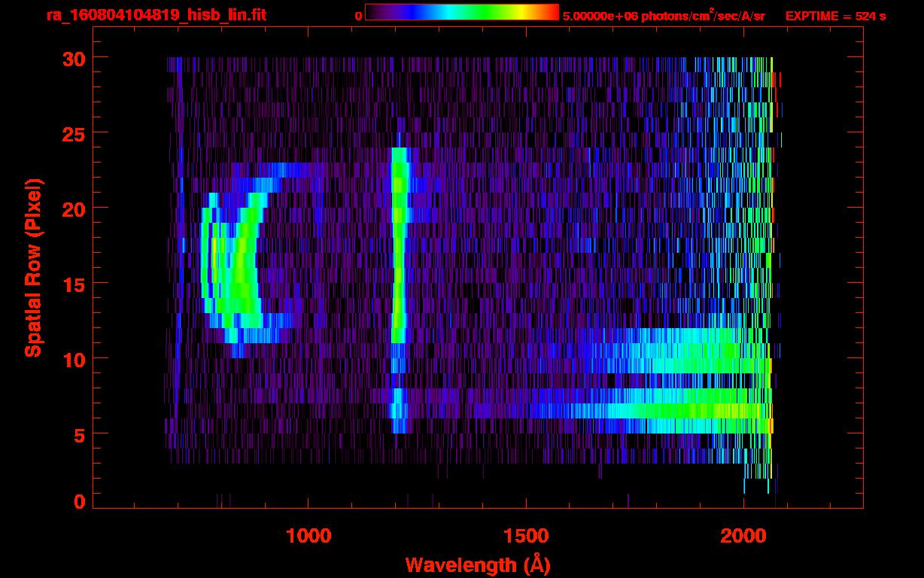The height and width of the screenshot is (578, 924).
Task: Click the 5.00000e+06 photons/cm²/sec/Å/sr label
Action: point(664,15)
